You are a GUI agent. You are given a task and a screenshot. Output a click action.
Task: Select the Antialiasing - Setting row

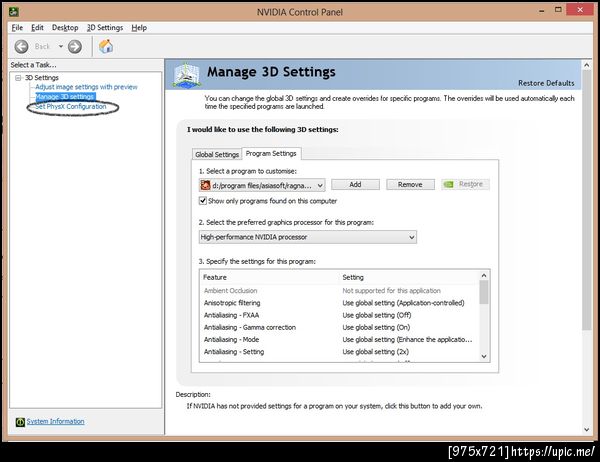pyautogui.click(x=339, y=352)
